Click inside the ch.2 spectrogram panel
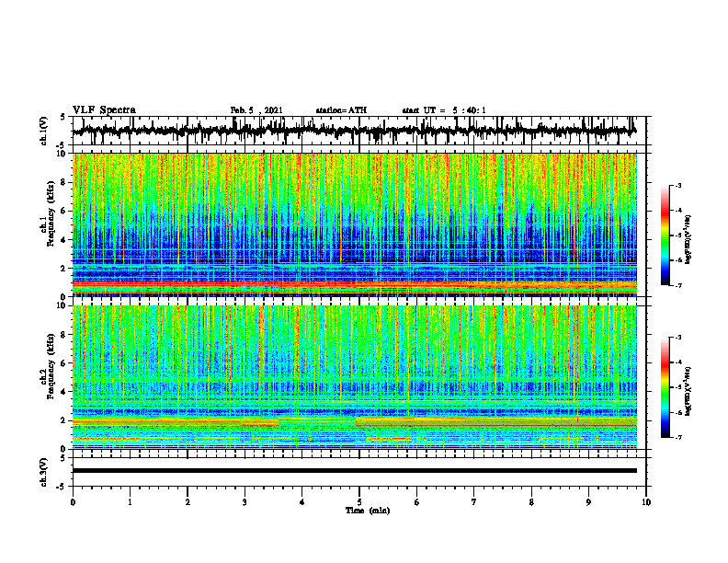The image size is (728, 563). (354, 377)
